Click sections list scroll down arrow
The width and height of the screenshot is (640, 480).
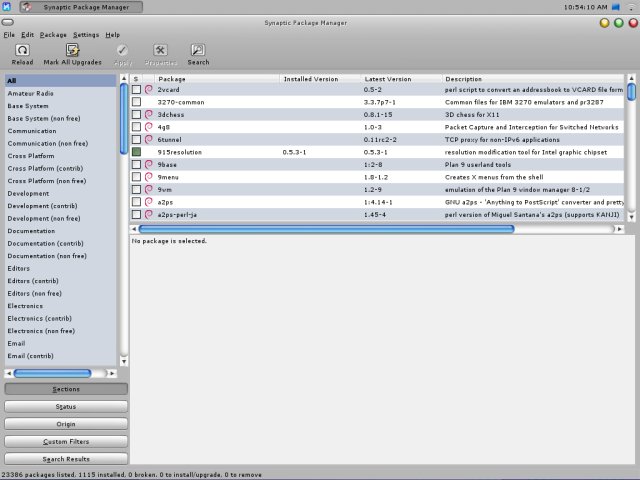tap(124, 361)
